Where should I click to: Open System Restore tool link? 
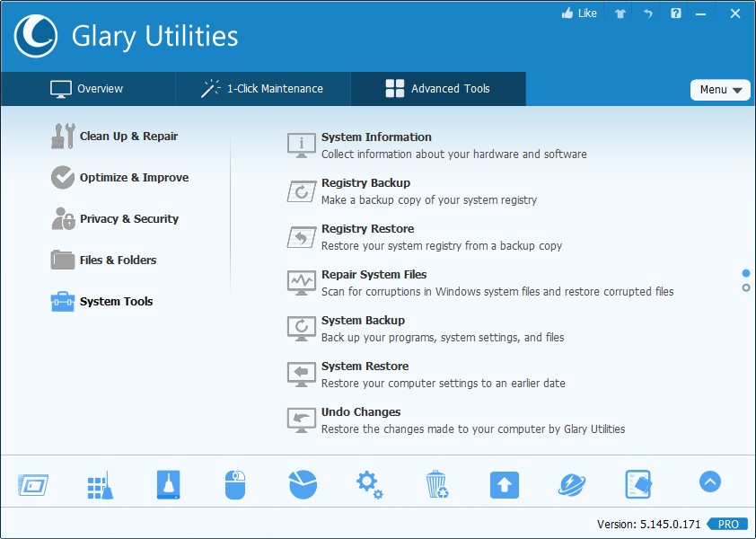click(x=365, y=367)
